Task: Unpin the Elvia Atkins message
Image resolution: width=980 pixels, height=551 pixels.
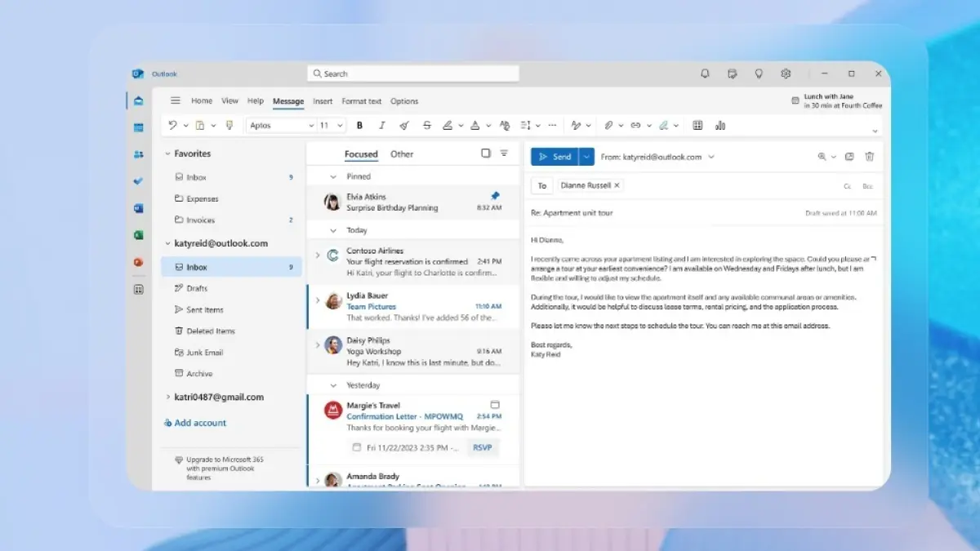Action: click(x=494, y=196)
